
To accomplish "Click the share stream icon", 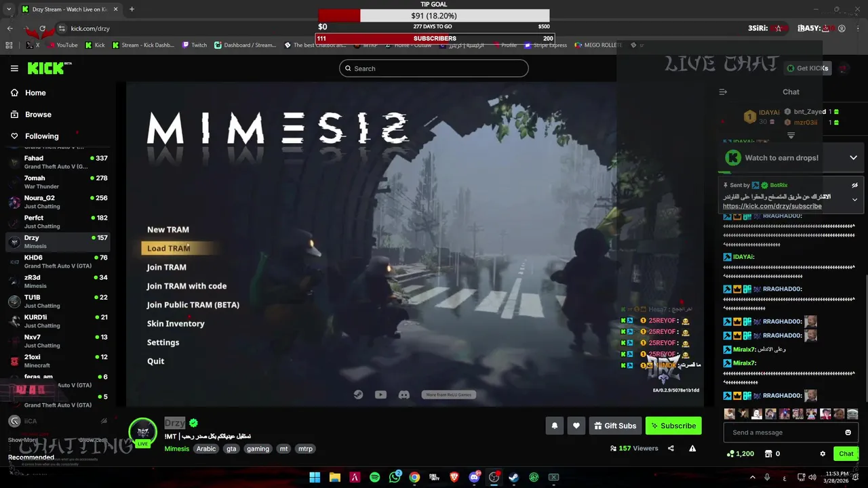I will point(671,448).
